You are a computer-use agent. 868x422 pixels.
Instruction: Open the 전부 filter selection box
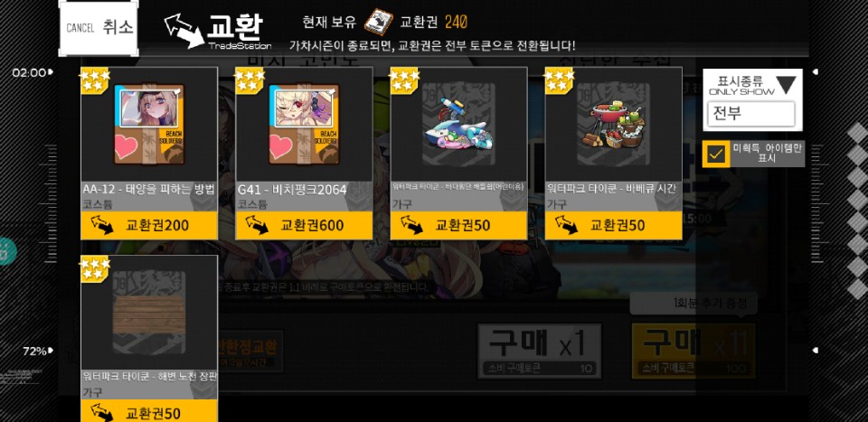(x=751, y=114)
